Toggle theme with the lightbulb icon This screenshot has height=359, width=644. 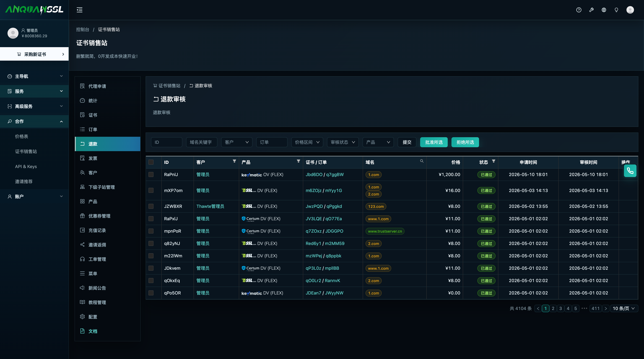616,10
